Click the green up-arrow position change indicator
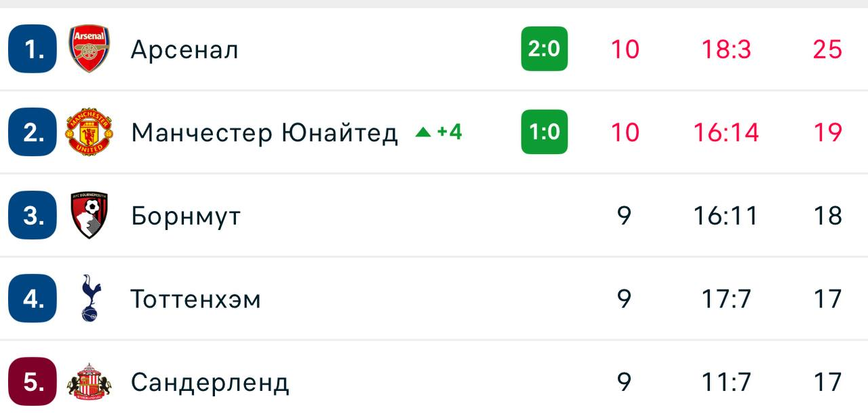The height and width of the screenshot is (420, 868). [423, 132]
